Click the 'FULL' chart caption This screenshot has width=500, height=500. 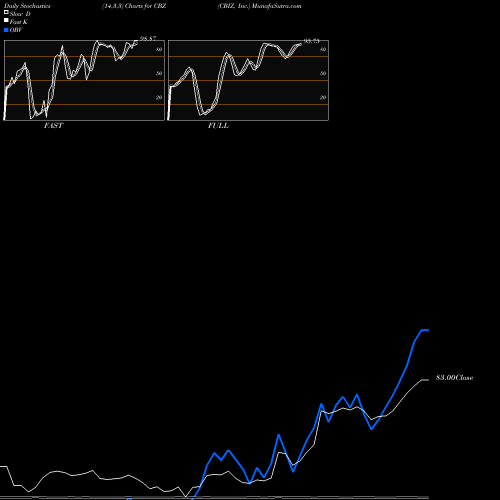(218, 126)
